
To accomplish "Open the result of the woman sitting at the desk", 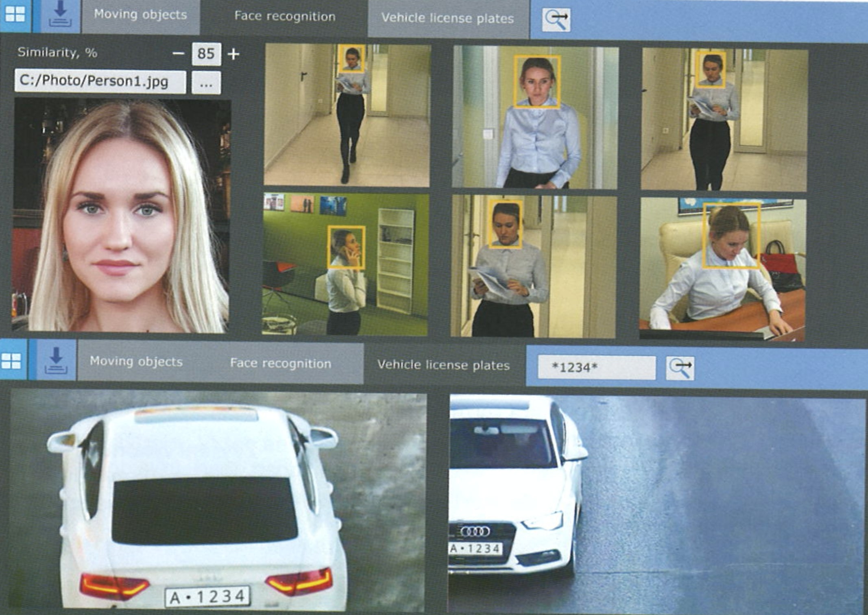I will (723, 269).
